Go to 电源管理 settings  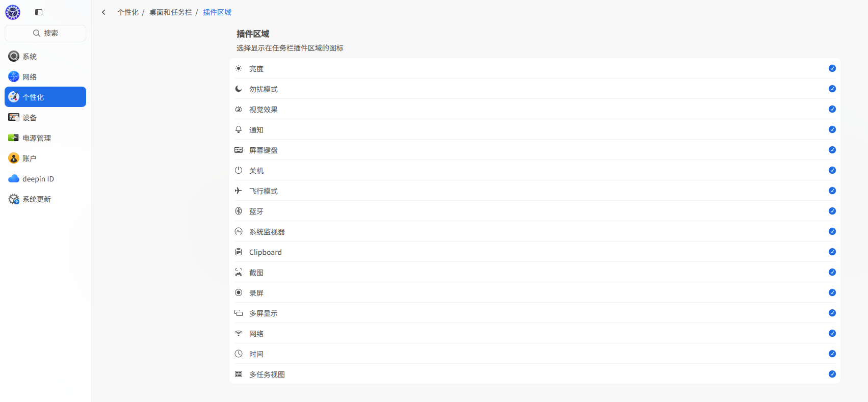[45, 138]
